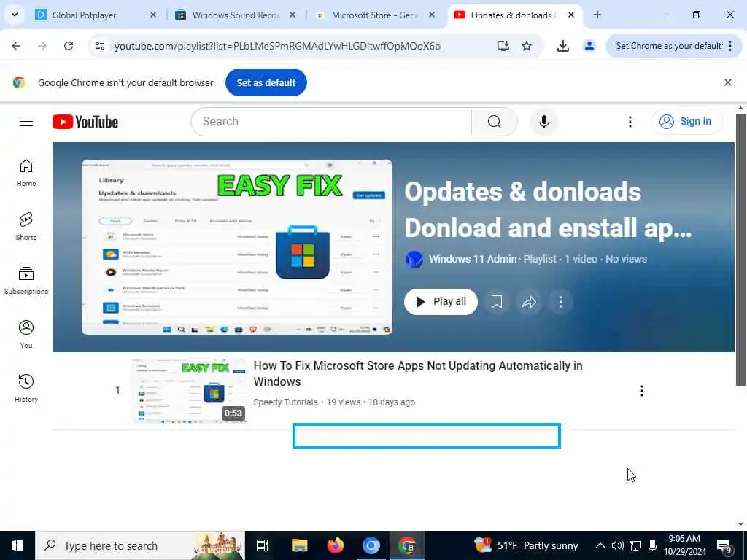
Task: Switch to the Microsoft Store tab
Action: click(x=374, y=15)
